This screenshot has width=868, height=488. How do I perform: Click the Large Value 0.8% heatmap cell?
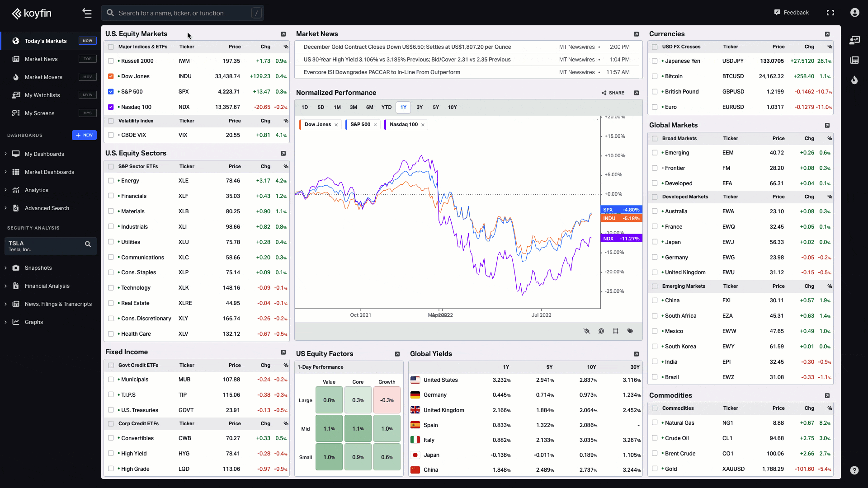point(329,400)
